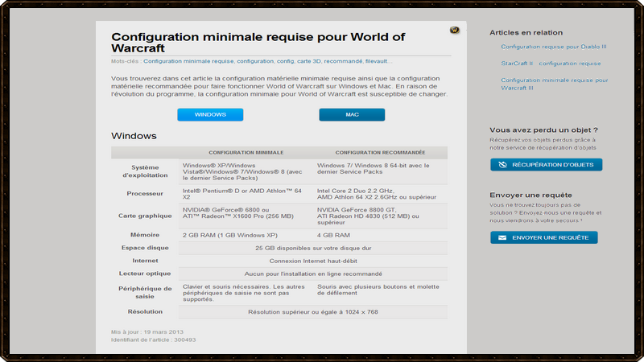Click the 'carte 3D' keyword tag
Image resolution: width=644 pixels, height=362 pixels.
pyautogui.click(x=309, y=61)
